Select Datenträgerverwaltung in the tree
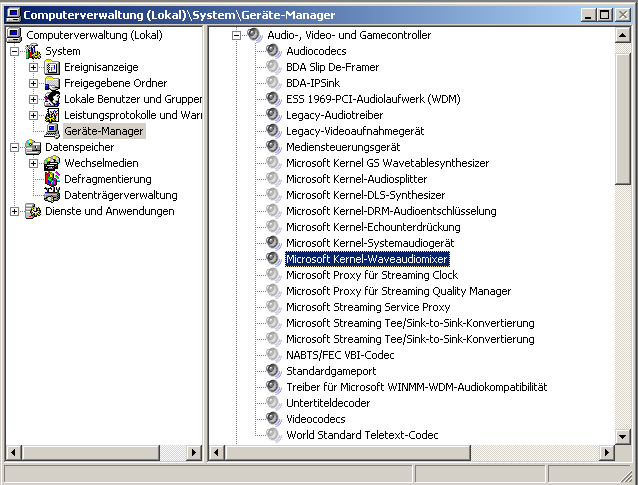The width and height of the screenshot is (638, 485). pos(121,195)
